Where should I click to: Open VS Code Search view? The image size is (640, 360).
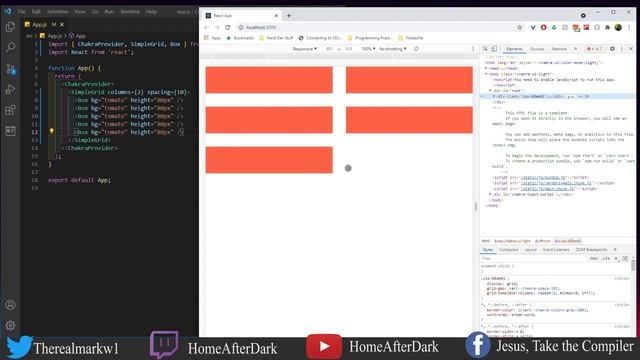click(x=10, y=47)
